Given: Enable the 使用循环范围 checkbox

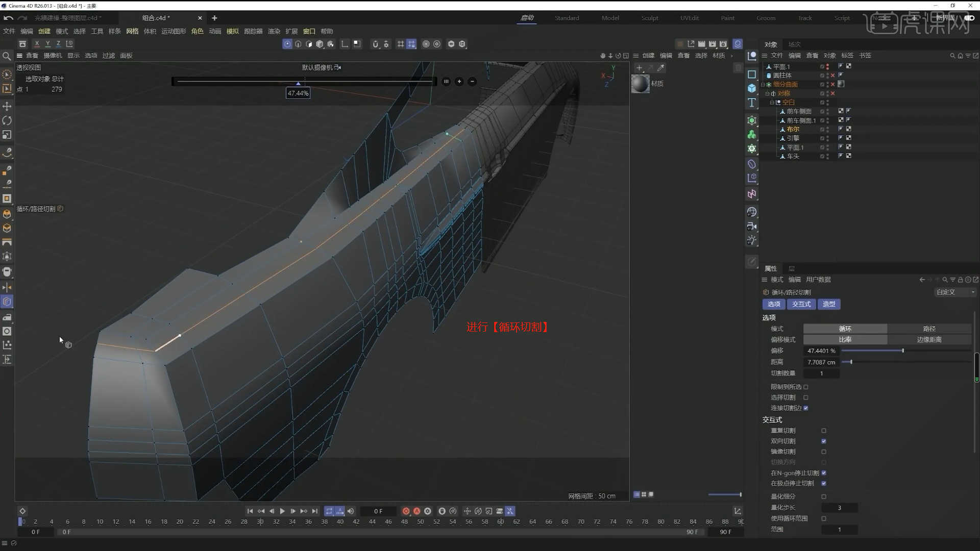Looking at the screenshot, I should [824, 518].
